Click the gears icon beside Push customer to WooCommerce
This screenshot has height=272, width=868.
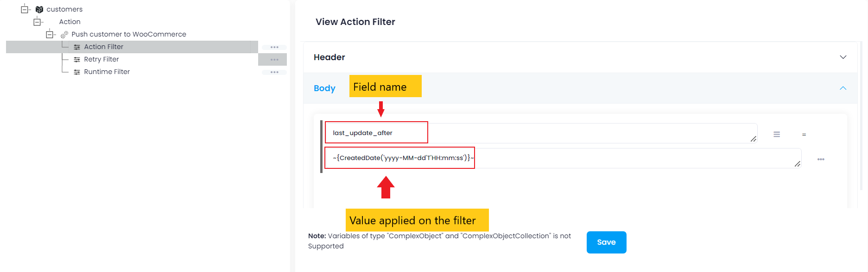tap(64, 34)
